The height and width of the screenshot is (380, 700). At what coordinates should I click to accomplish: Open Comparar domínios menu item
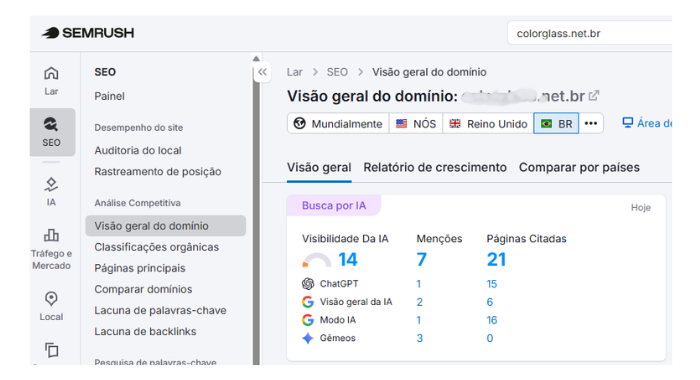point(143,289)
